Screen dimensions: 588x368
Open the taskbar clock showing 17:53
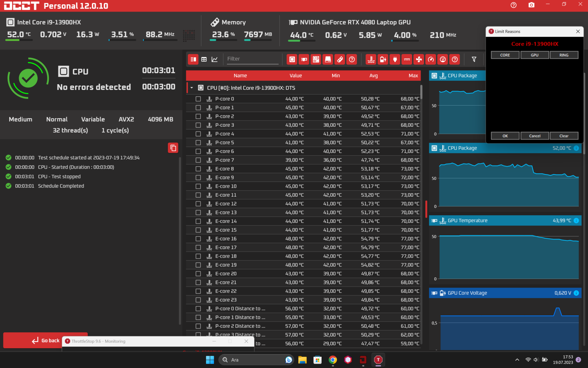click(563, 360)
